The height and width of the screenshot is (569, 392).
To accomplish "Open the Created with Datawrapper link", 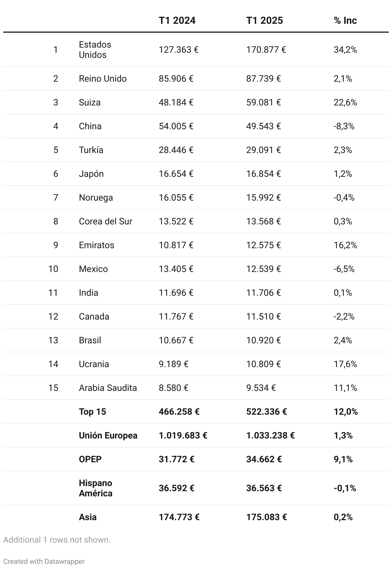I will tap(44, 561).
